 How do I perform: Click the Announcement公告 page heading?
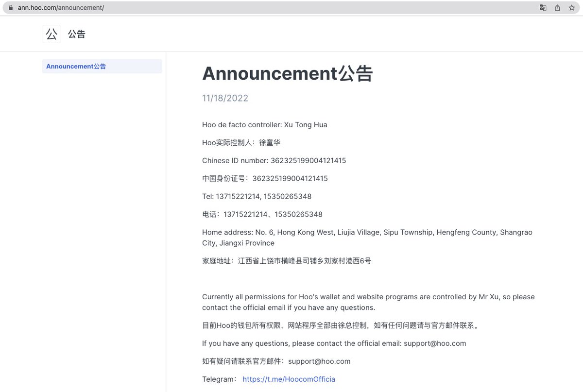click(288, 73)
